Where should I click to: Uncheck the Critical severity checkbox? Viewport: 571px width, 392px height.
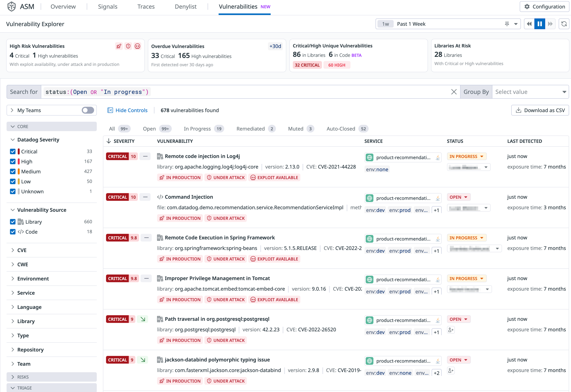point(13,152)
